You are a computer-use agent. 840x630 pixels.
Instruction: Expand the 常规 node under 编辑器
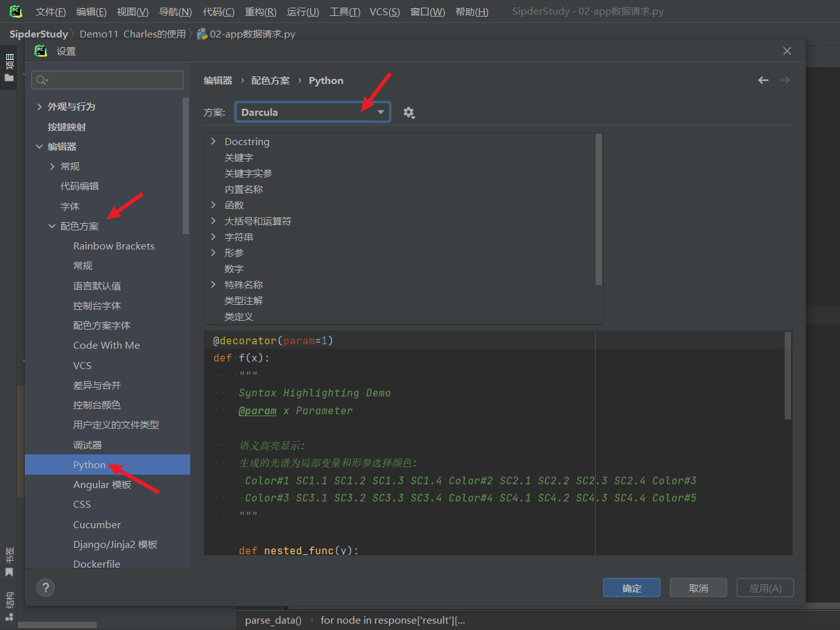tap(52, 166)
